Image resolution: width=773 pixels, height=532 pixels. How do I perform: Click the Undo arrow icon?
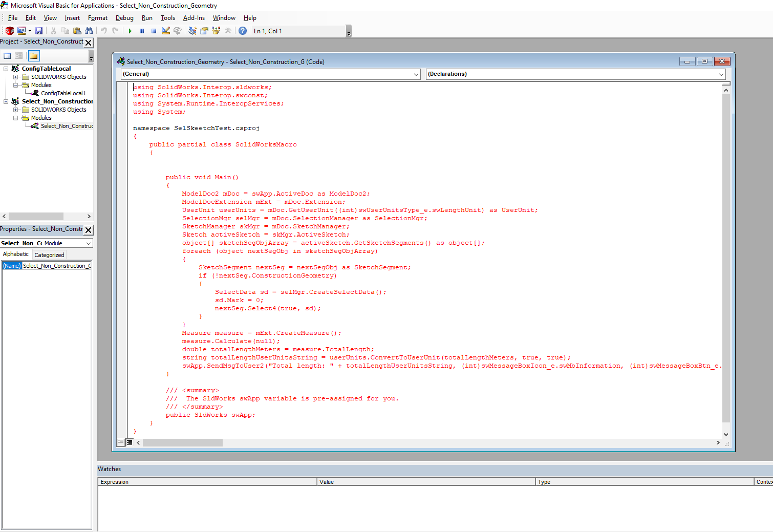coord(104,31)
